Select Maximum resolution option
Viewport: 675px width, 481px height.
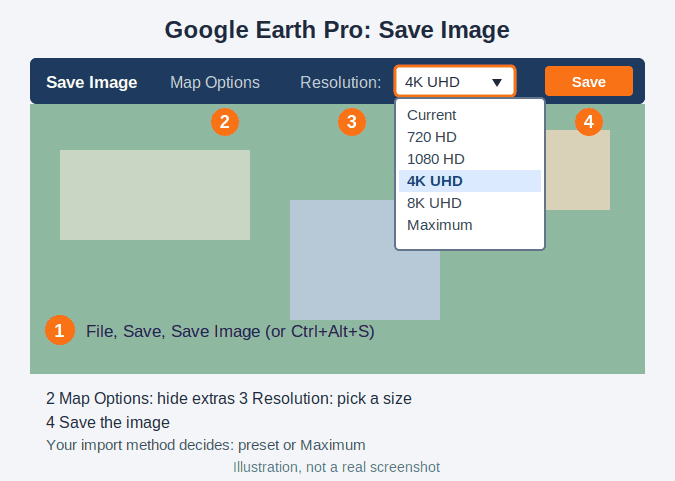470,225
